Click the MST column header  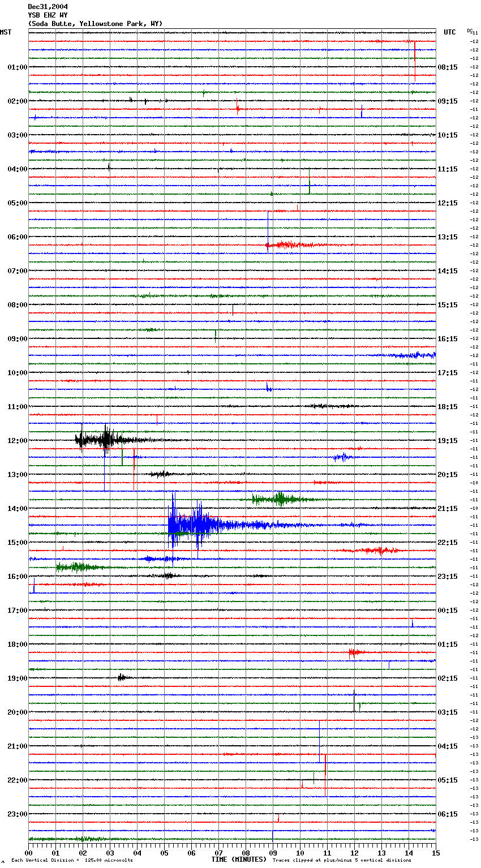[6, 32]
